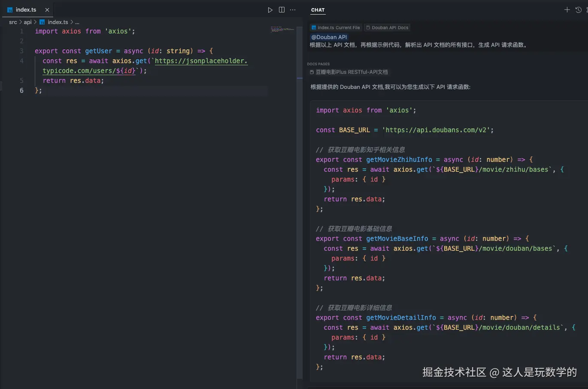Screen dimensions: 588x389
Task: Click the editor minimap preview
Action: tap(282, 29)
